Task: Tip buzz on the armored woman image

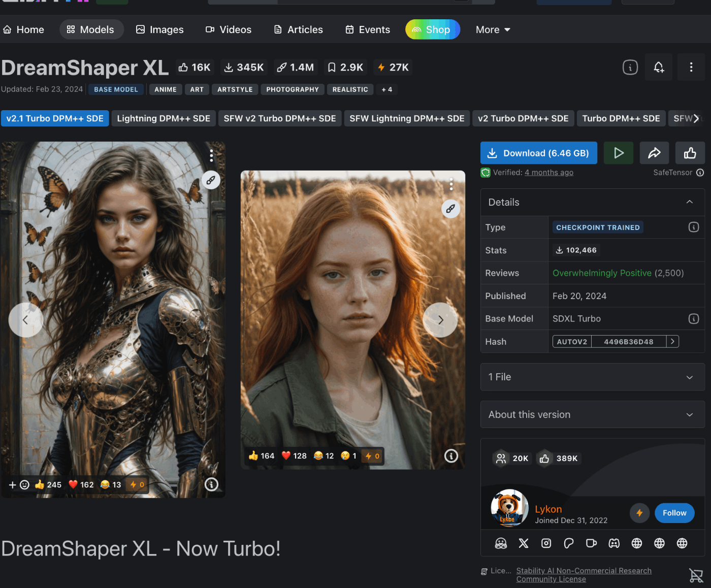Action: point(137,484)
